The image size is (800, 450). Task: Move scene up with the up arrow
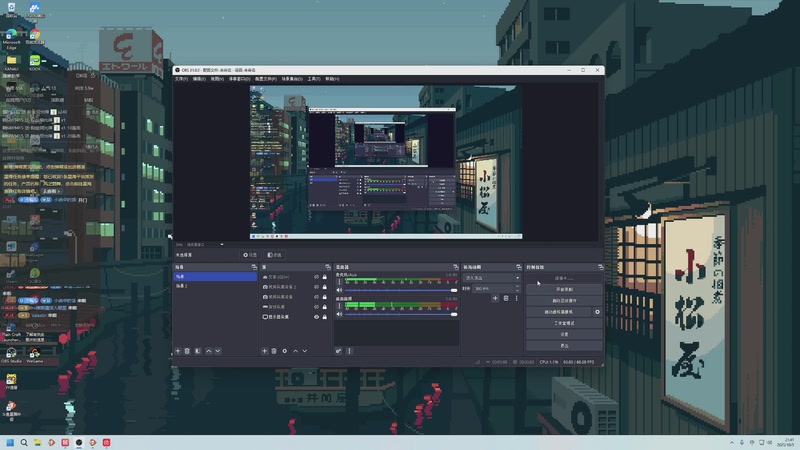coord(208,351)
